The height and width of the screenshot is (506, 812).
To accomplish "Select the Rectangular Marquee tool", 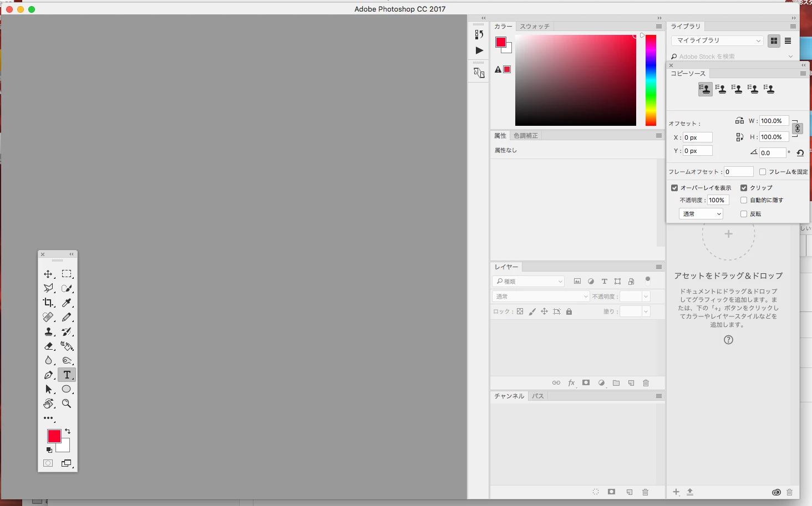I will tap(67, 274).
